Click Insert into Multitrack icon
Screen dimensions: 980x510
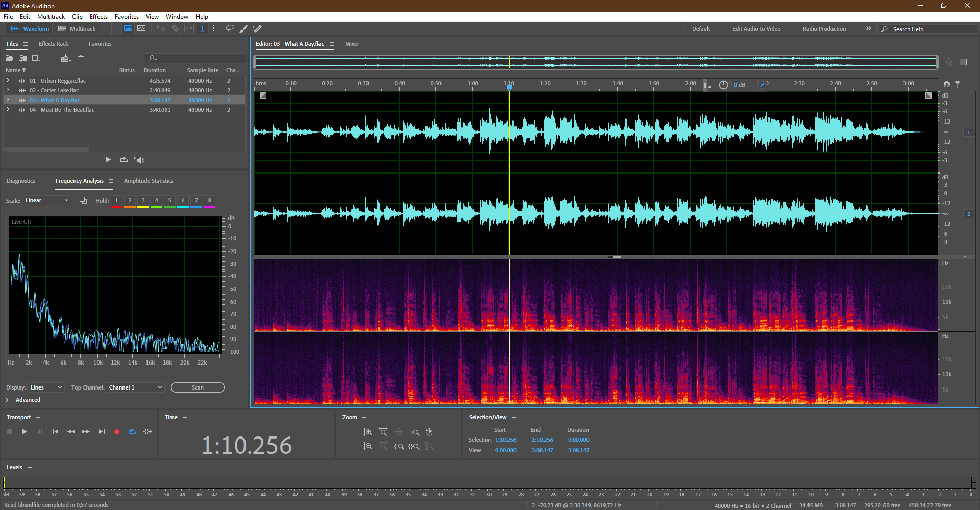click(x=66, y=58)
